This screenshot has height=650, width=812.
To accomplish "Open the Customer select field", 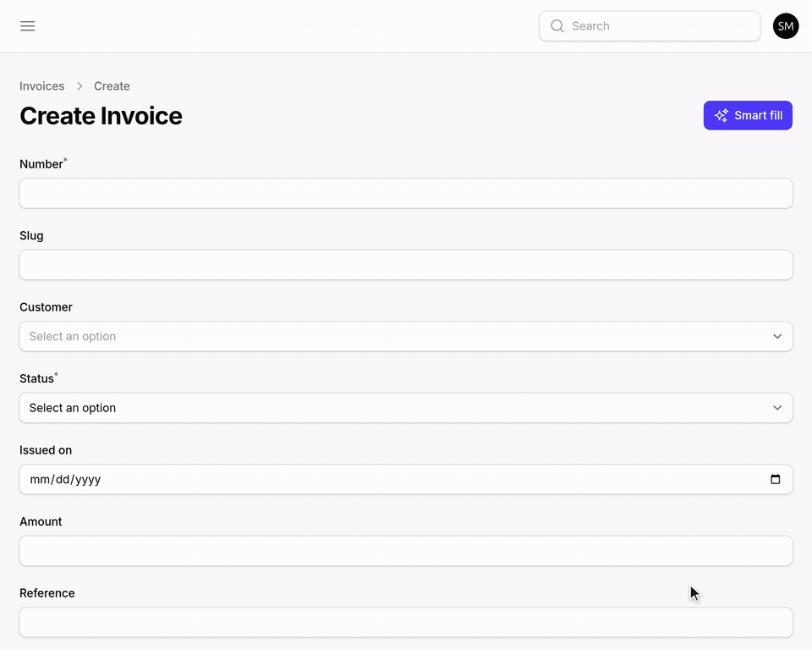I will 406,336.
